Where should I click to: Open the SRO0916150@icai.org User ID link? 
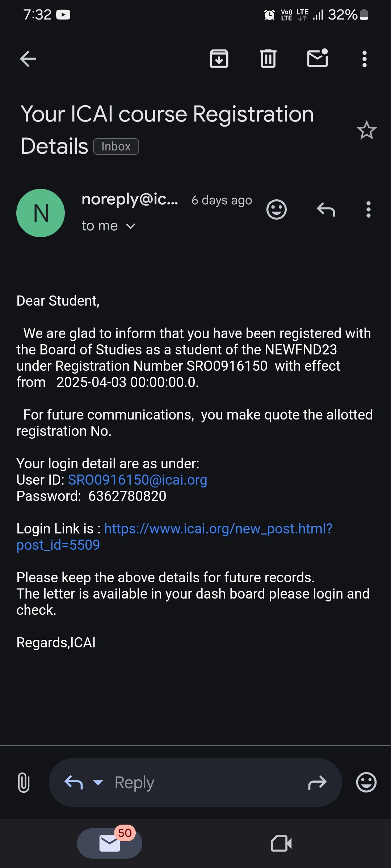click(x=138, y=480)
